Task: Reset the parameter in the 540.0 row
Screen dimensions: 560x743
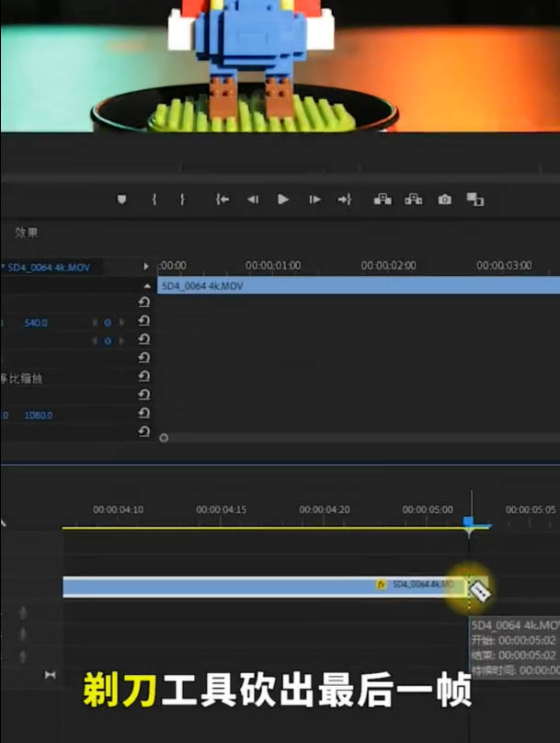Action: click(x=144, y=321)
